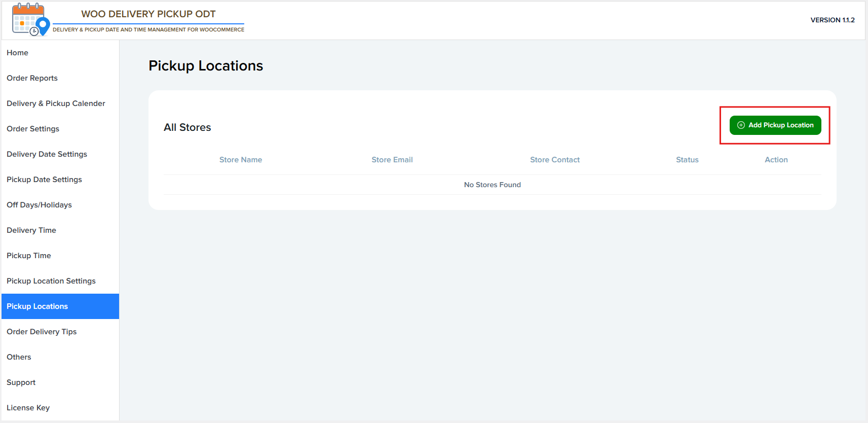Open the Support page
This screenshot has height=423, width=868.
coord(21,382)
